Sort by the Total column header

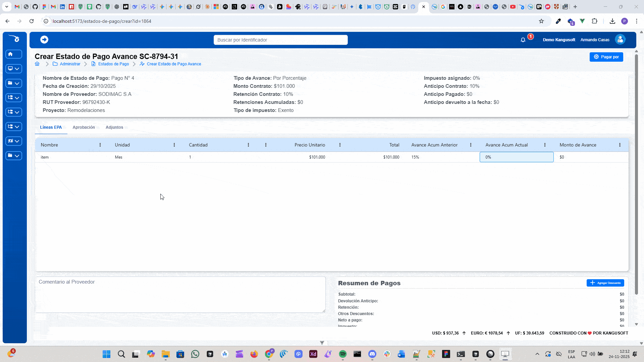(394, 145)
